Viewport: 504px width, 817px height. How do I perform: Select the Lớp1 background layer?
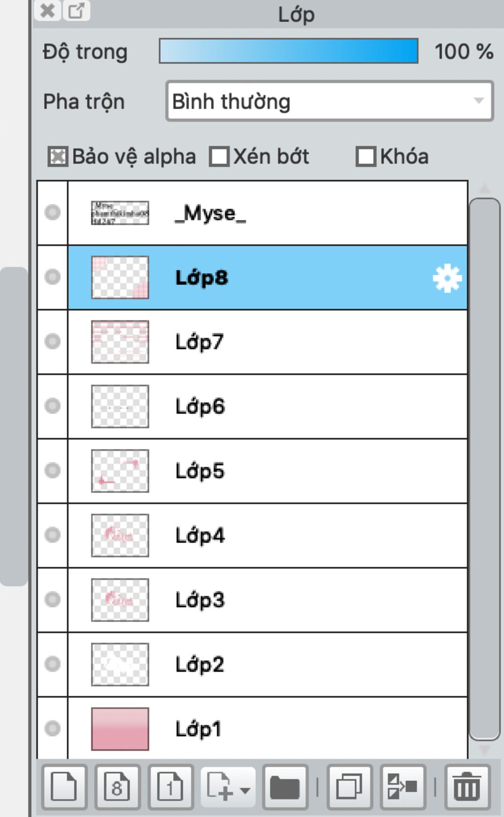click(x=267, y=728)
